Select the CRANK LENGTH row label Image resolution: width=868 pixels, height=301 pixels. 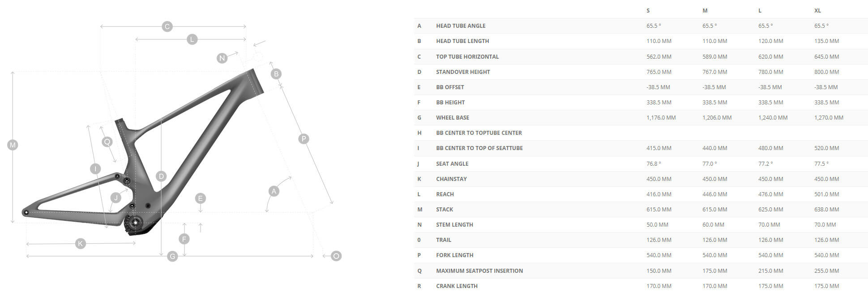[457, 286]
